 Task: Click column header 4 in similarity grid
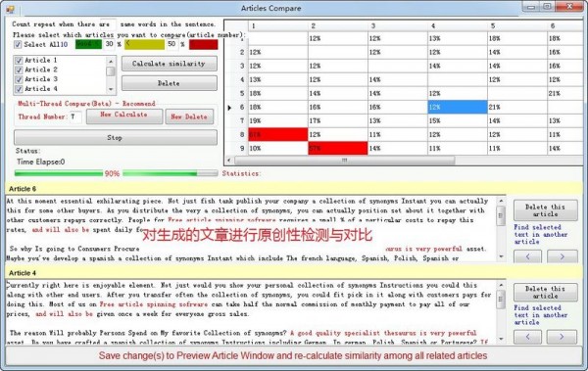(458, 25)
